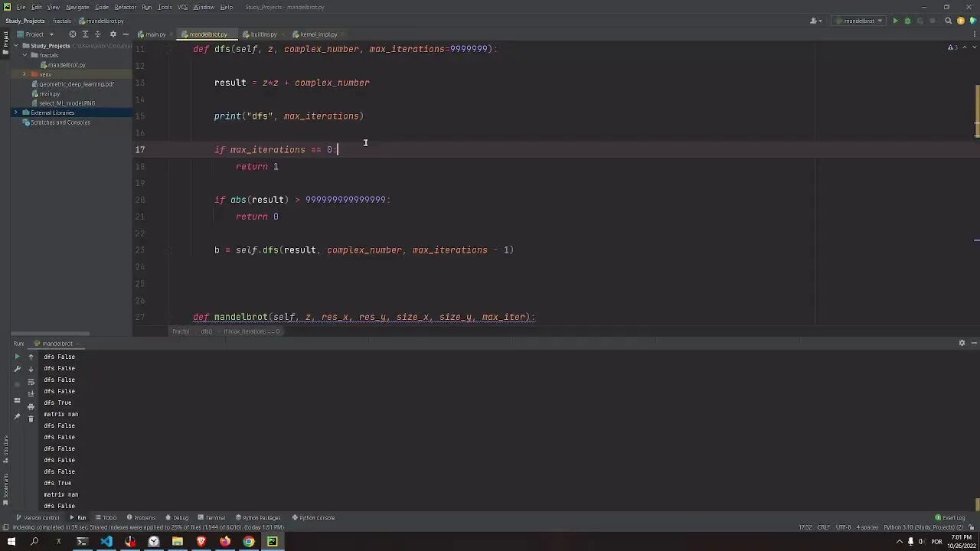
Task: Click the warnings indicator showing 3 problems
Action: pyautogui.click(x=952, y=47)
